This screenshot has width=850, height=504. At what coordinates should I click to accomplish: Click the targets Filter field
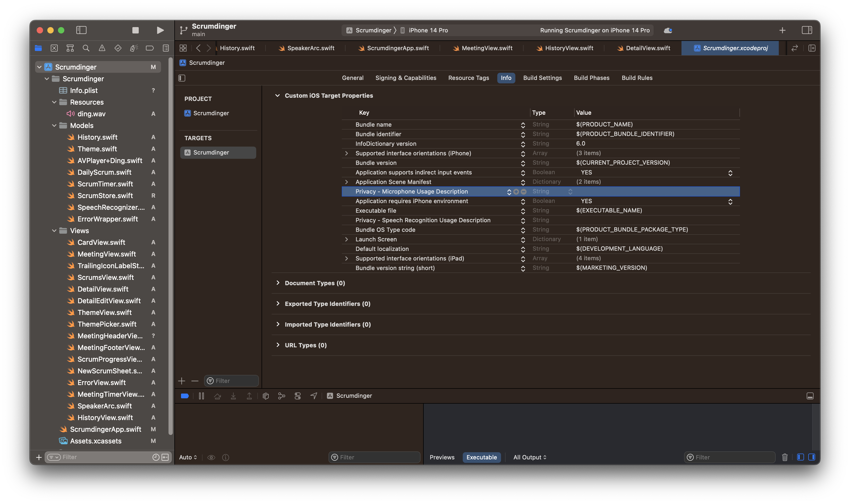point(234,381)
